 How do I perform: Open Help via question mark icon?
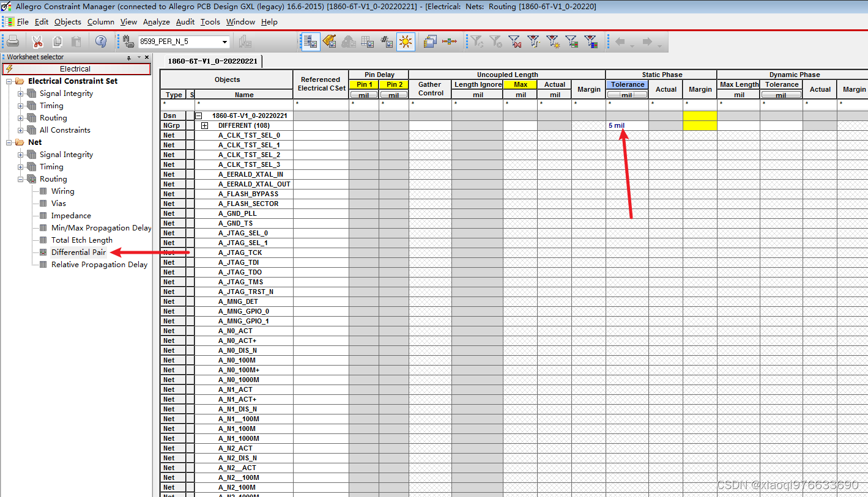[101, 42]
